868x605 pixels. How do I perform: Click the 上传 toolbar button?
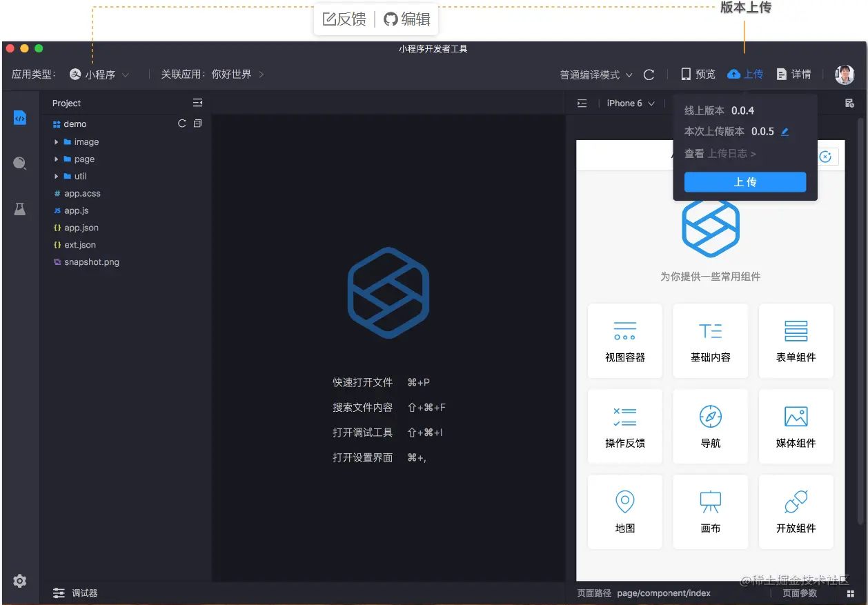tap(745, 75)
